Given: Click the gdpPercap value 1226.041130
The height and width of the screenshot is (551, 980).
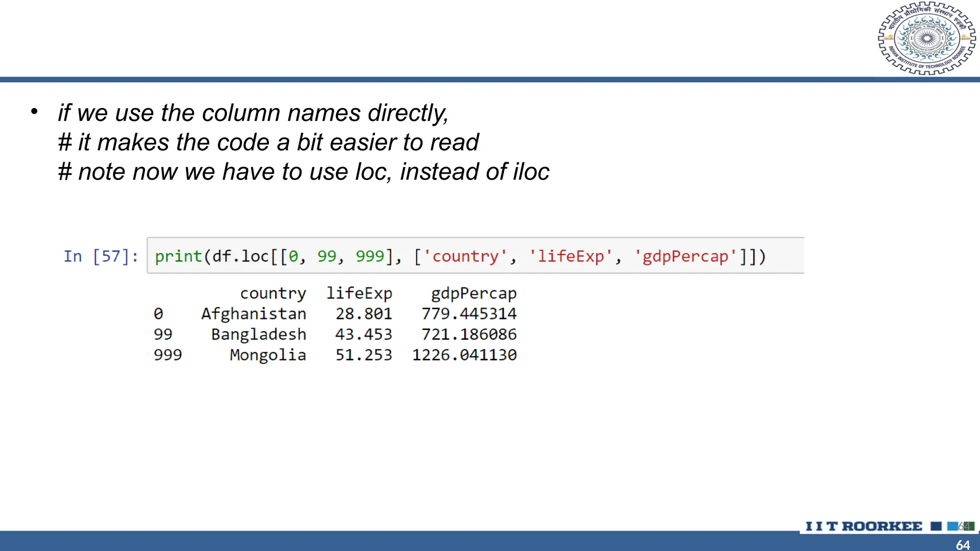Looking at the screenshot, I should [x=464, y=355].
